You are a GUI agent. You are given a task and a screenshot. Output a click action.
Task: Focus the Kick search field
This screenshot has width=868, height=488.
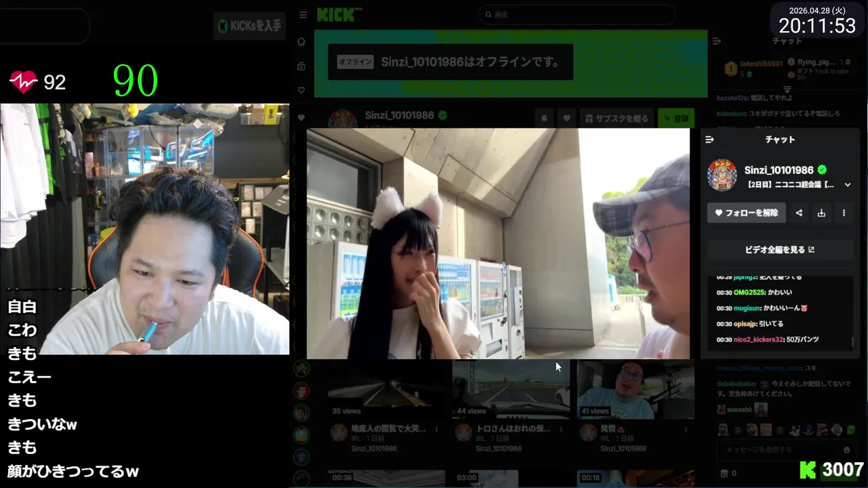pos(577,14)
